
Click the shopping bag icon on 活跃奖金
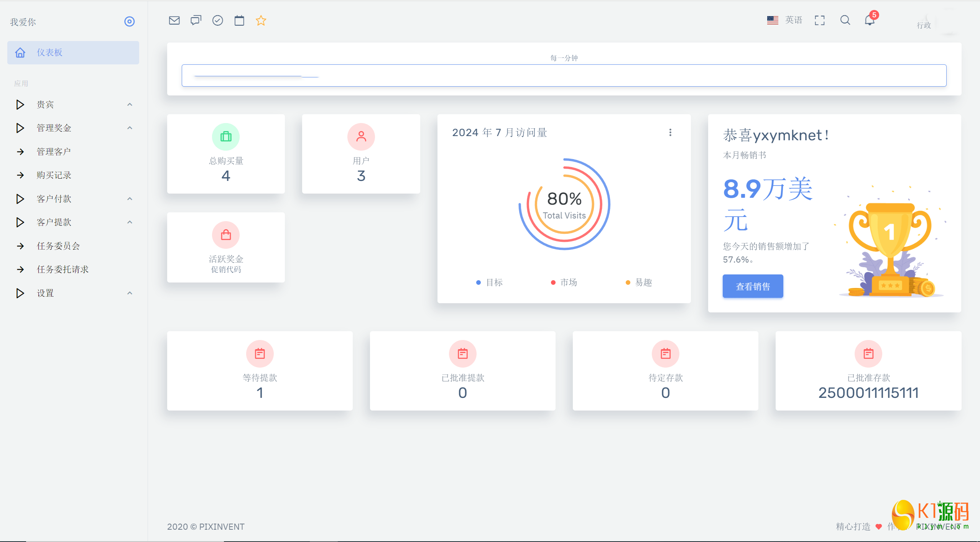pyautogui.click(x=226, y=235)
